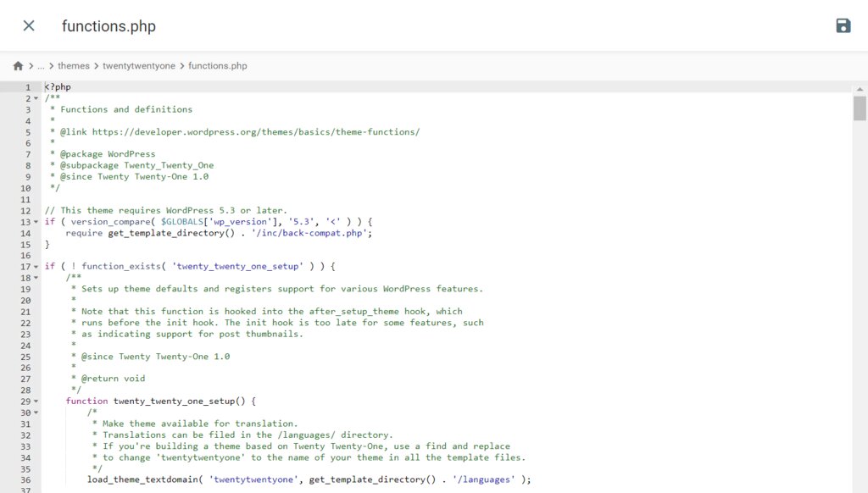Viewport: 868px width, 493px height.
Task: Click 'Note that this function is hooked' comment
Action: [x=272, y=312]
